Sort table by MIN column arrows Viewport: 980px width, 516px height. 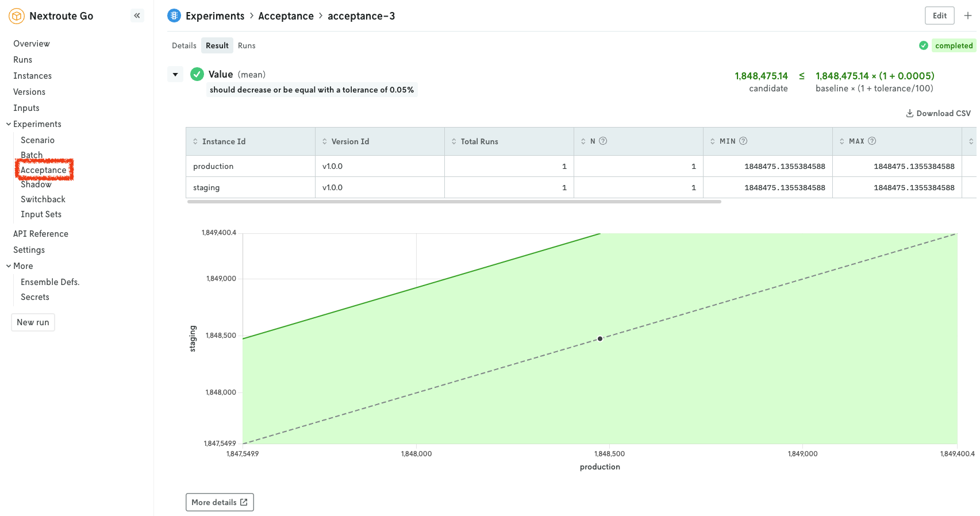click(x=713, y=141)
